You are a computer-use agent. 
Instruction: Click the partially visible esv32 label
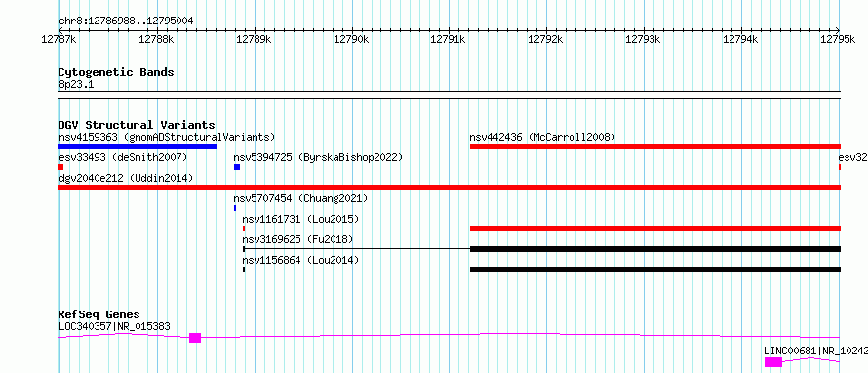[x=853, y=157]
